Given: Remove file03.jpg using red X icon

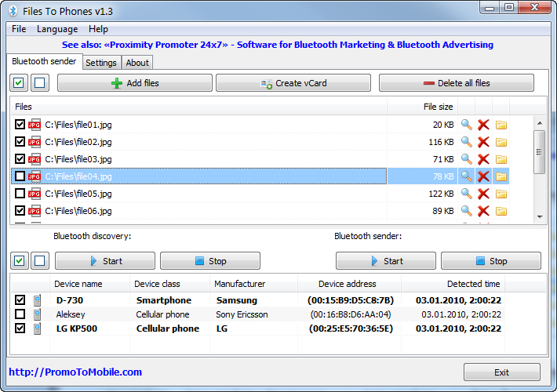Looking at the screenshot, I should pos(483,159).
